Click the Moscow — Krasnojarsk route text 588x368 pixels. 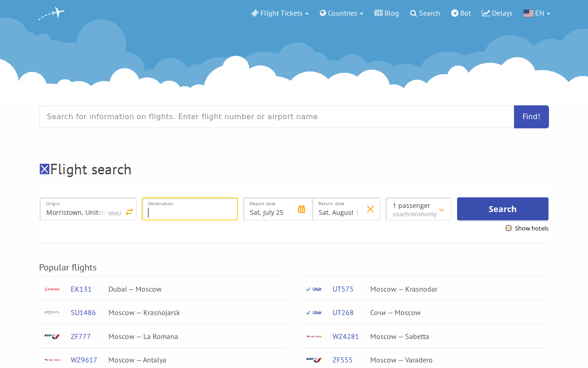144,312
